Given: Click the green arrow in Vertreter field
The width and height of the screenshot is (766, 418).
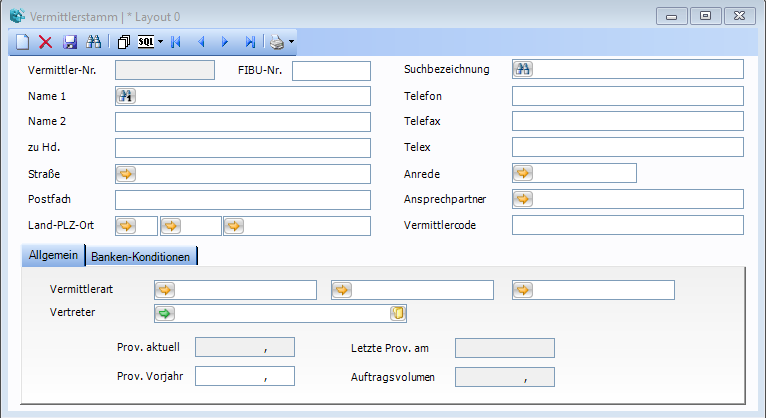Looking at the screenshot, I should (165, 314).
